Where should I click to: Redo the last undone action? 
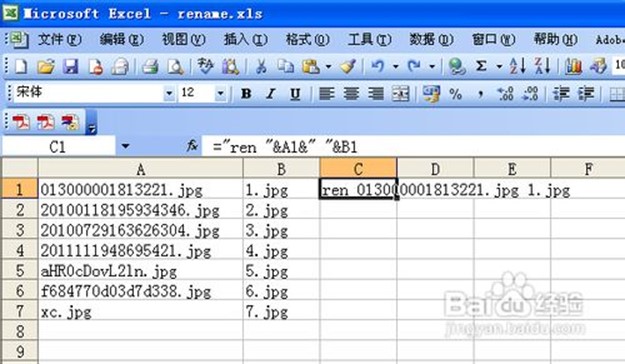click(415, 66)
